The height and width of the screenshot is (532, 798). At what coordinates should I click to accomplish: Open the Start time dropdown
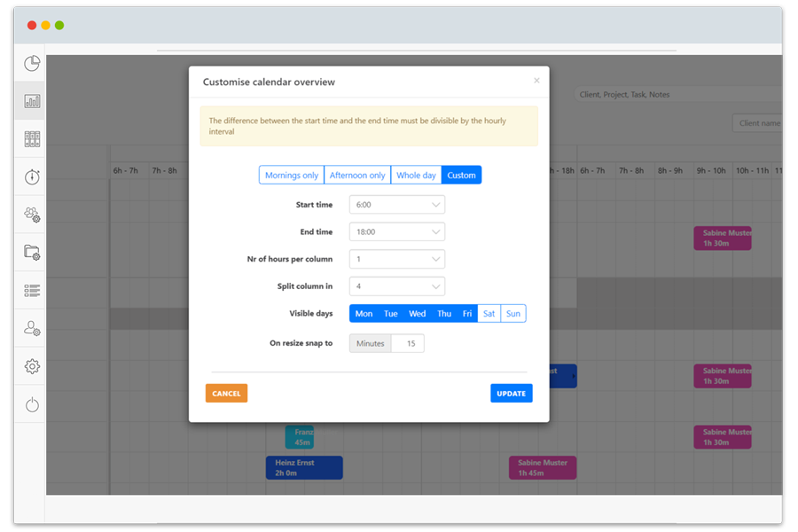tap(396, 205)
